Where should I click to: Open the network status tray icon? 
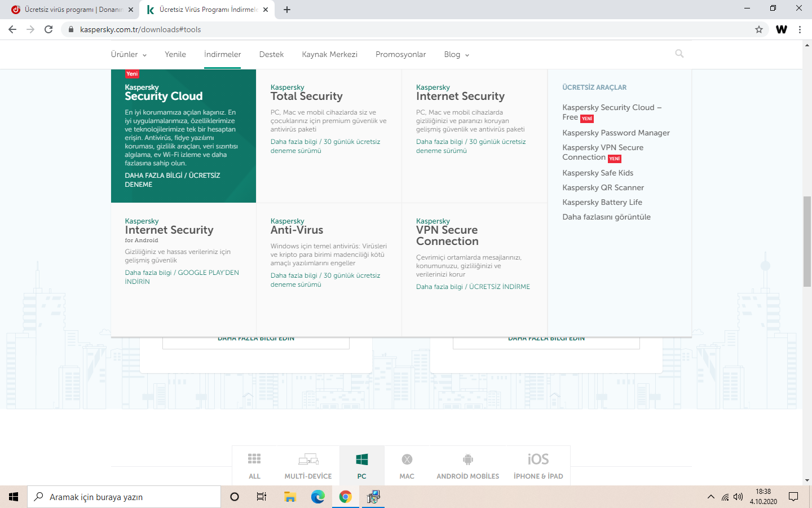725,497
